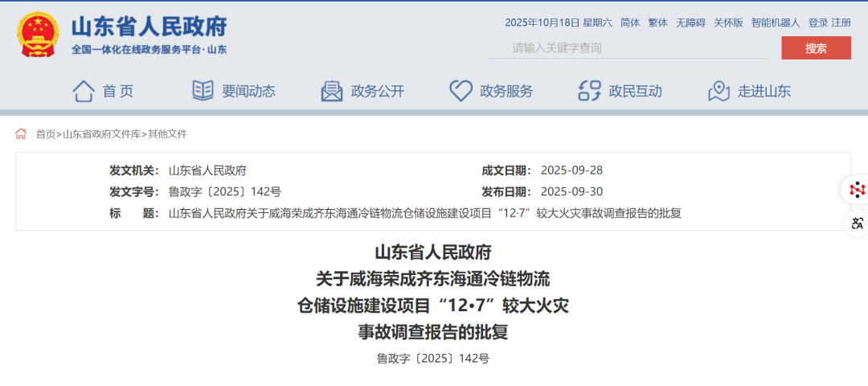This screenshot has height=386, width=868.
Task: Click the house icon beside 首页
Action: coord(84,91)
